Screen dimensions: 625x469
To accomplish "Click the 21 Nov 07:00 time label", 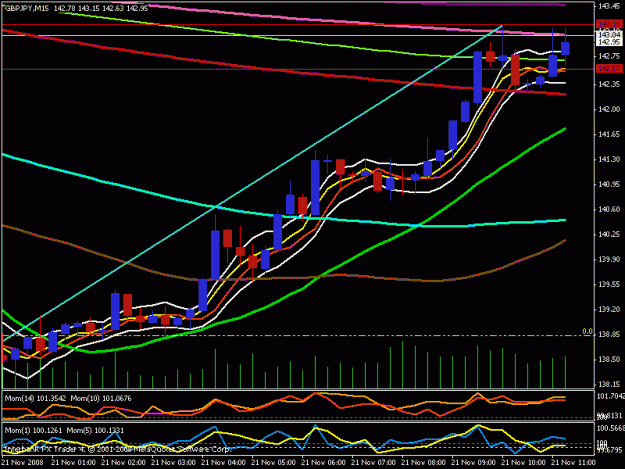I will coord(373,463).
